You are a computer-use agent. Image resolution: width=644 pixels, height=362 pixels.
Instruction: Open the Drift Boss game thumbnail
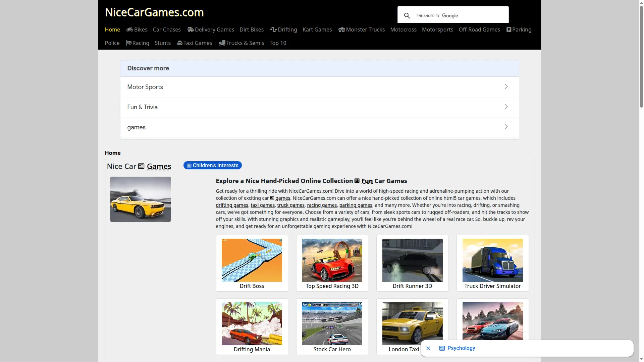pos(252,260)
